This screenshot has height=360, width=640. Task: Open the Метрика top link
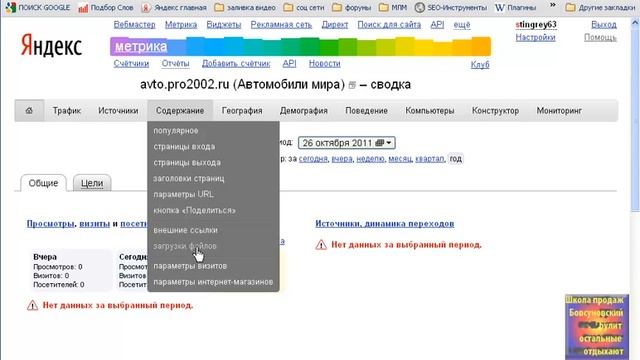tap(181, 24)
